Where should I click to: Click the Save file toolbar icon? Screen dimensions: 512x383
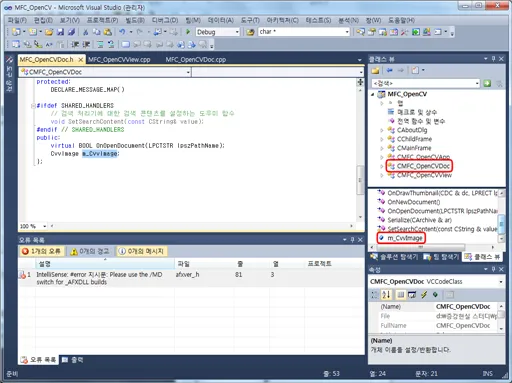point(60,32)
